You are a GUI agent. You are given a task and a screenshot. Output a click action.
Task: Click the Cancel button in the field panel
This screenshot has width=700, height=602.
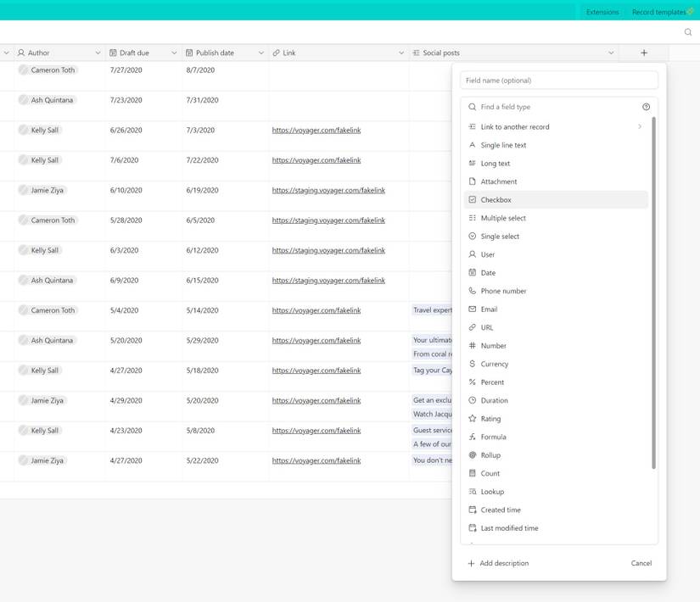pyautogui.click(x=641, y=562)
